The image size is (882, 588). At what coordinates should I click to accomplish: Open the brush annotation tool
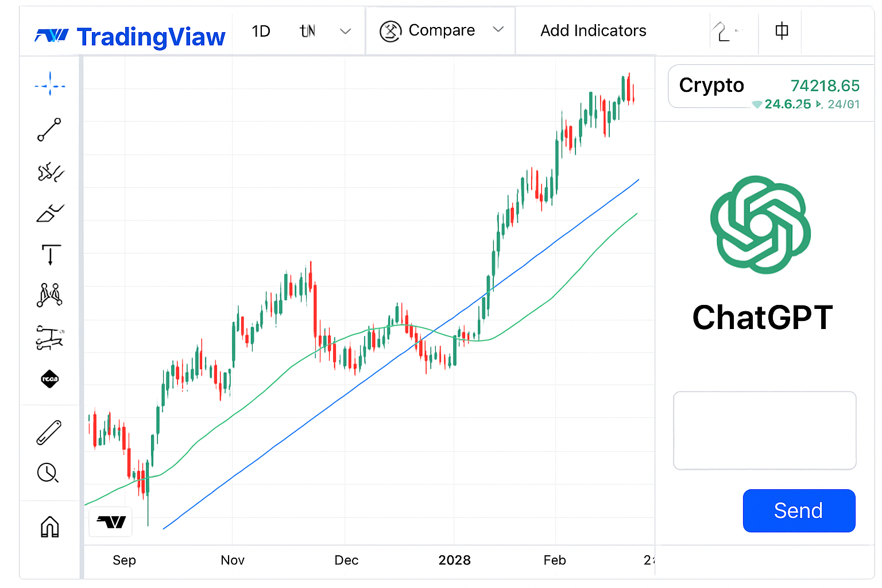(x=50, y=213)
